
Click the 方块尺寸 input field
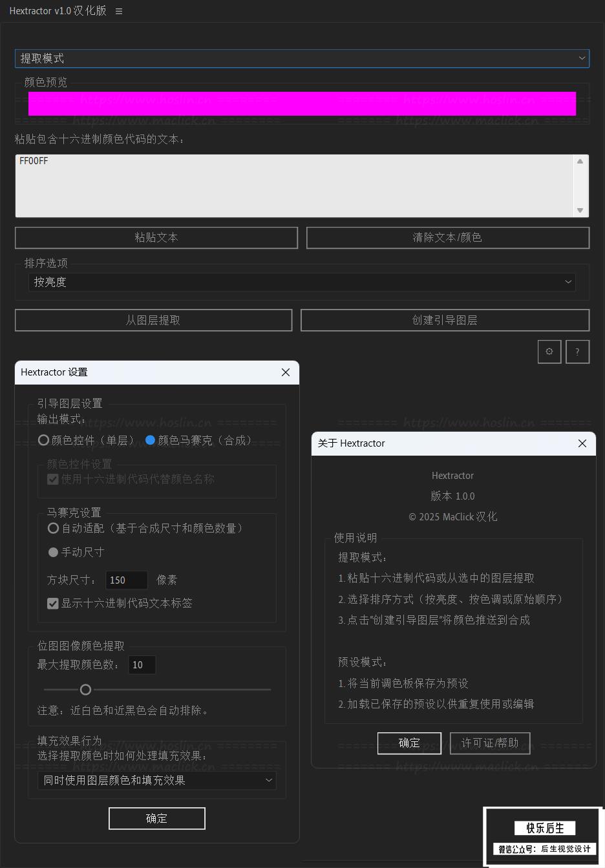click(127, 580)
